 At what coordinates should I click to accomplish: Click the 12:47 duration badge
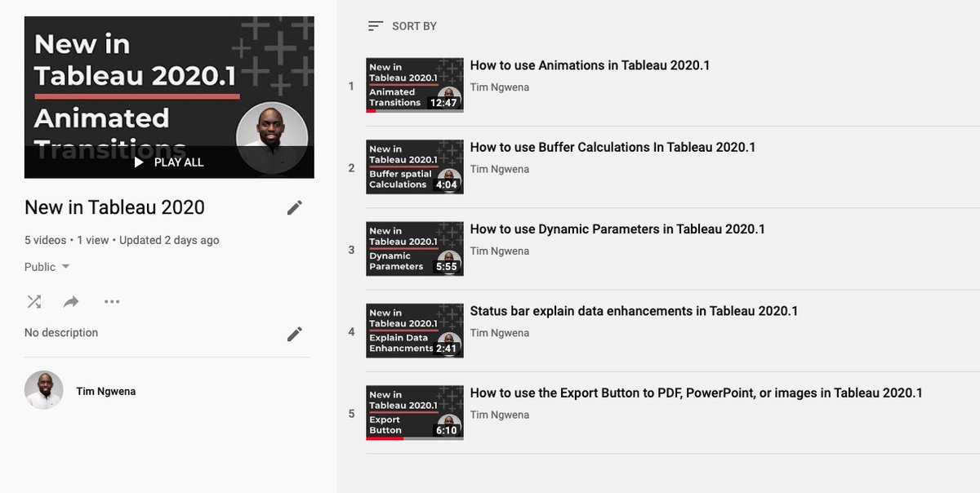point(443,103)
